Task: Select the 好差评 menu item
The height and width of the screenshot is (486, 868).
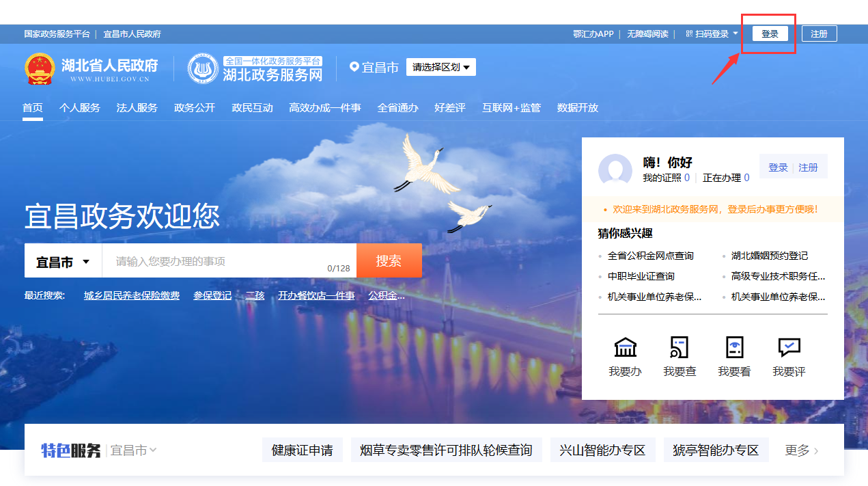Action: click(x=449, y=108)
